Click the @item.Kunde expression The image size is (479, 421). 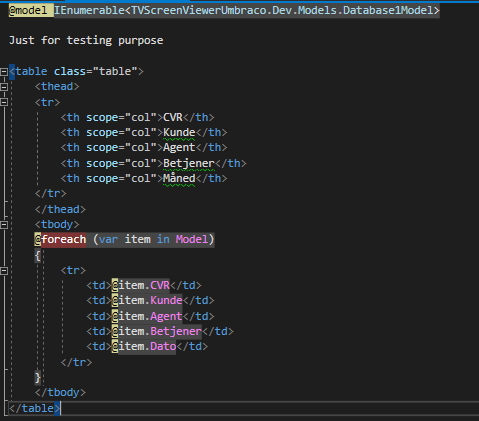coord(147,301)
